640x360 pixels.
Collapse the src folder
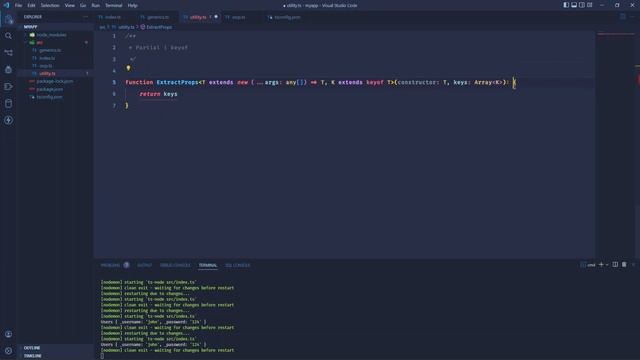pyautogui.click(x=56, y=42)
